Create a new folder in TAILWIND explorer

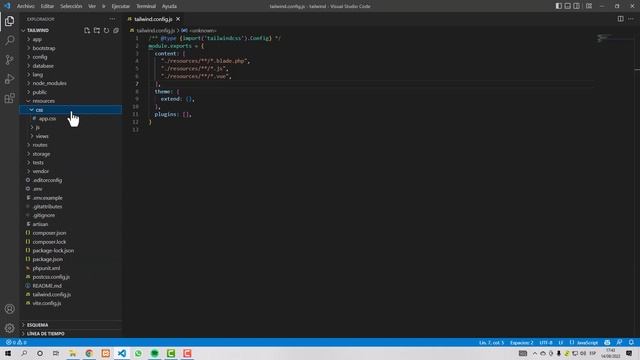pyautogui.click(x=97, y=31)
